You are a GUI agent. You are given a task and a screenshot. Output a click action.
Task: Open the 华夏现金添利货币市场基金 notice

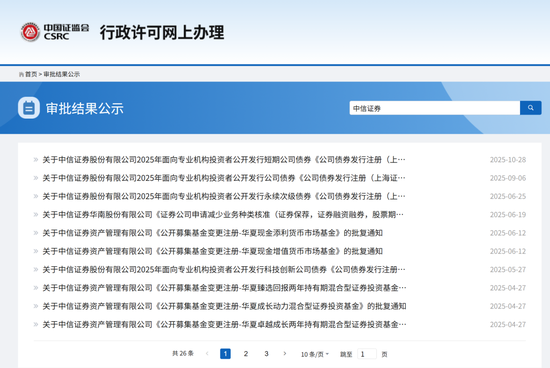tap(213, 233)
